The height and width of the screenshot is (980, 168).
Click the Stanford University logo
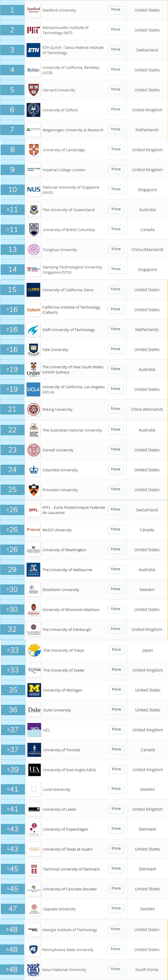point(34,10)
